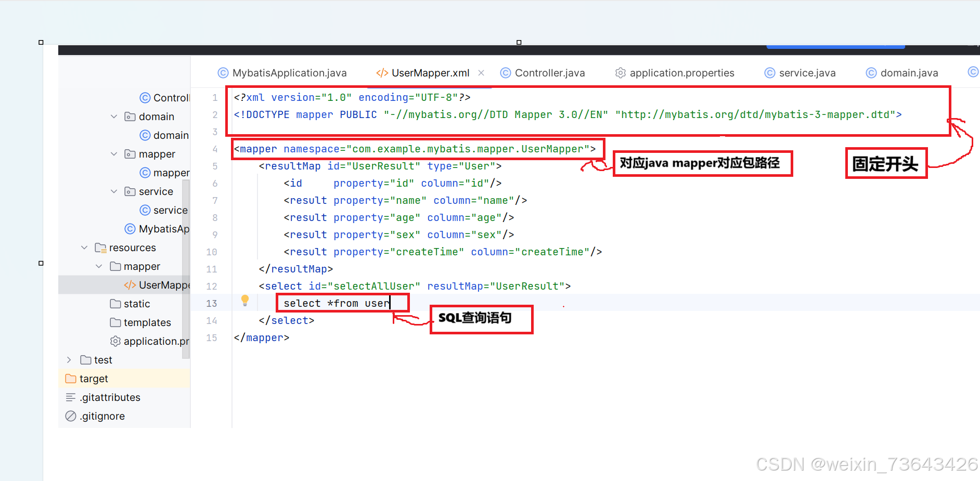The width and height of the screenshot is (980, 481).
Task: Expand the test folder
Action: (69, 359)
